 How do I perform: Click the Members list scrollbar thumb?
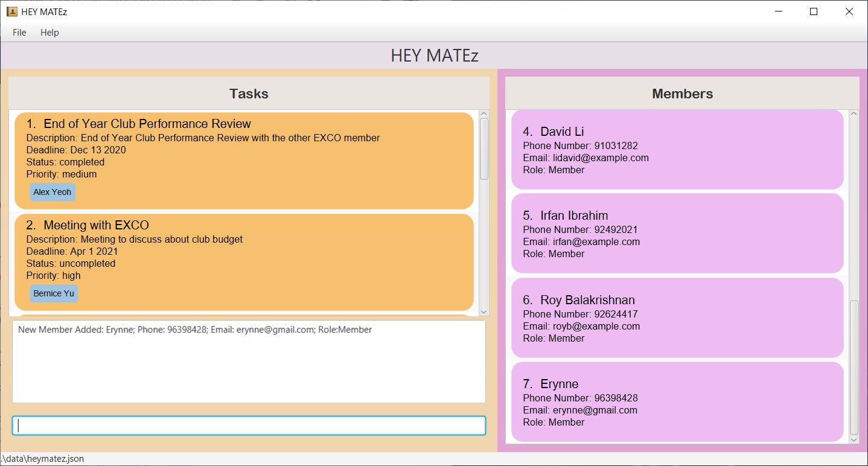(x=854, y=368)
